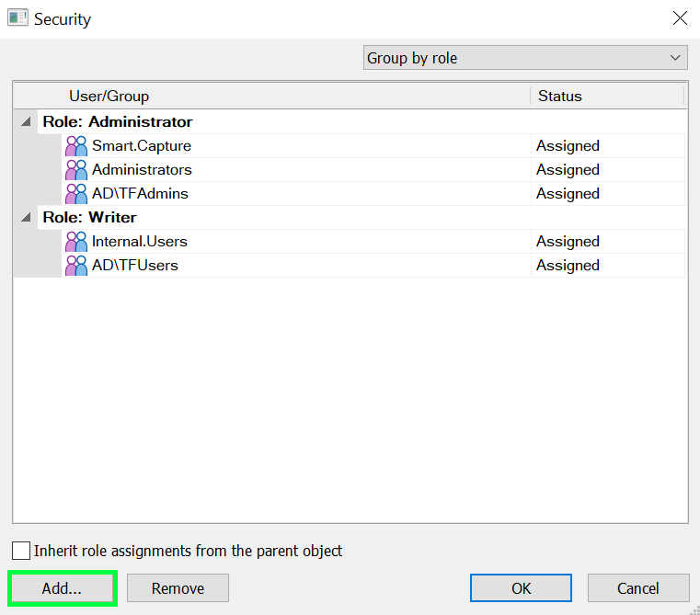Screen dimensions: 700x615
Task: Close the Security dialog window
Action: [680, 18]
